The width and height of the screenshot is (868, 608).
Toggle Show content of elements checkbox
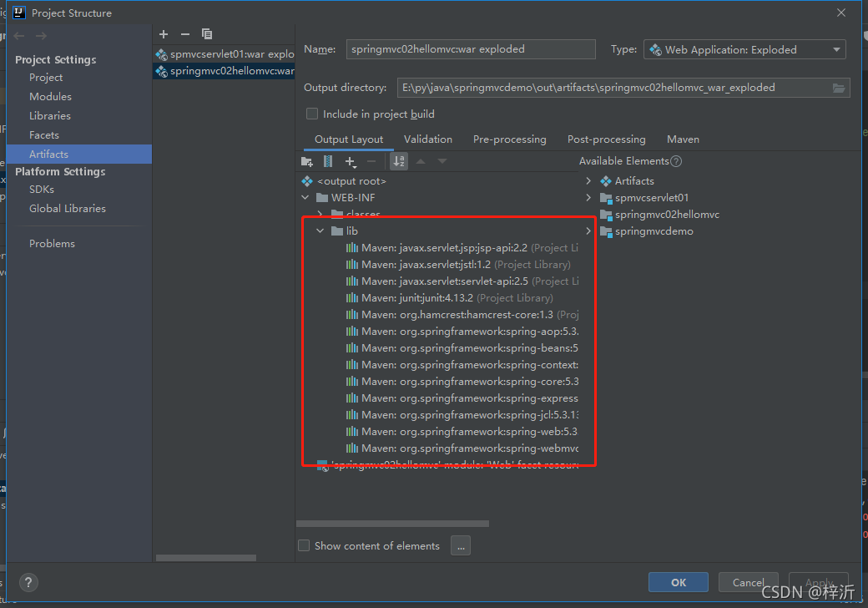(304, 545)
